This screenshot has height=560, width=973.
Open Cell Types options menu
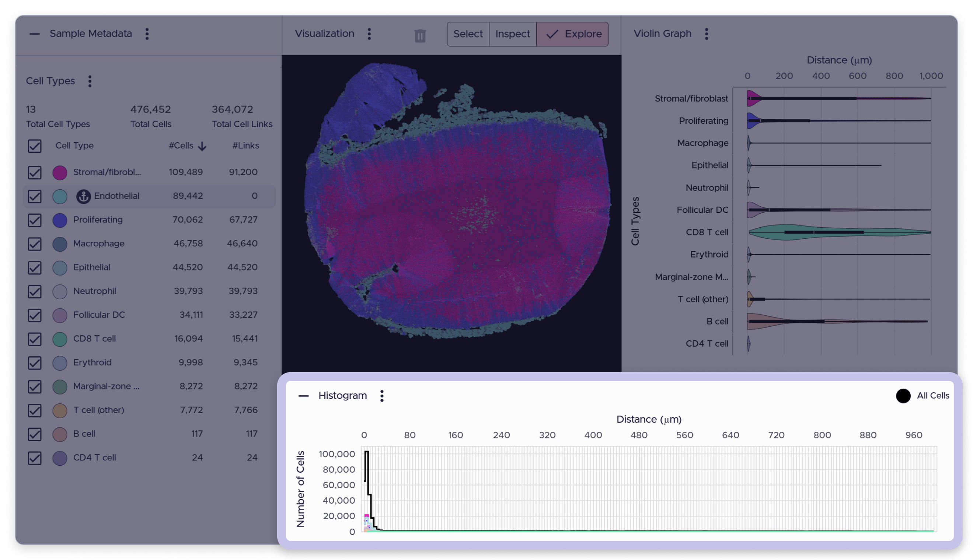click(90, 81)
